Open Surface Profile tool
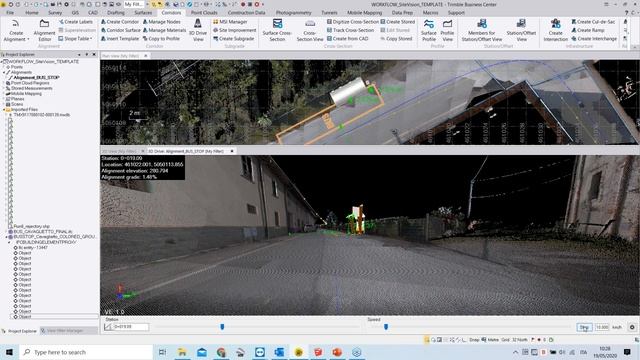This screenshot has width=640, height=360. click(x=429, y=30)
